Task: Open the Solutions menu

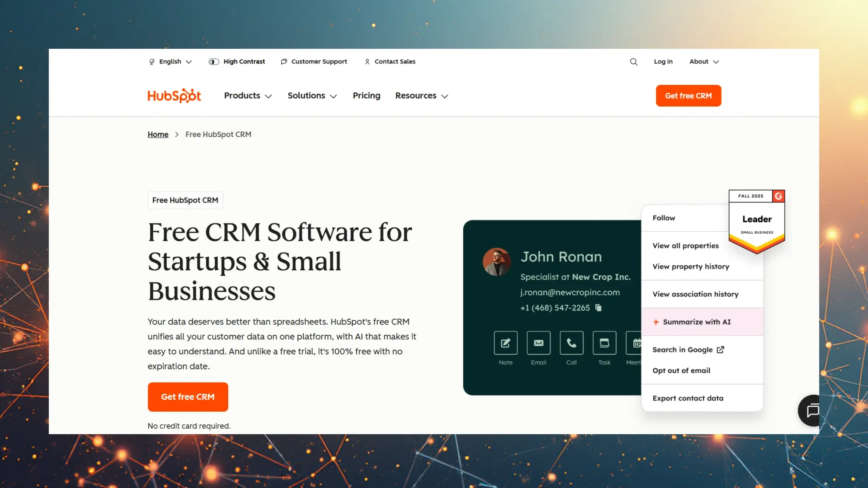Action: 312,96
